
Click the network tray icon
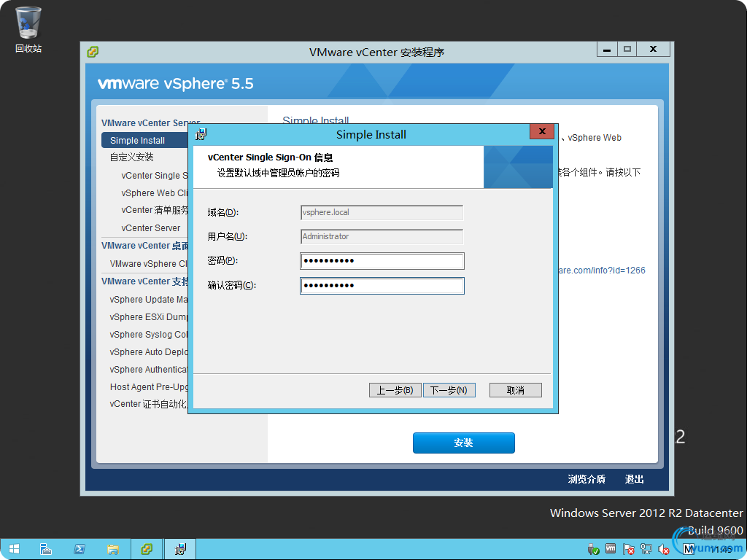click(646, 550)
